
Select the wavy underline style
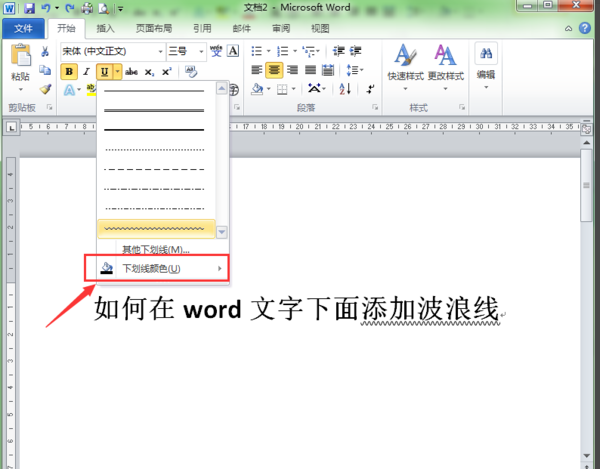point(156,229)
